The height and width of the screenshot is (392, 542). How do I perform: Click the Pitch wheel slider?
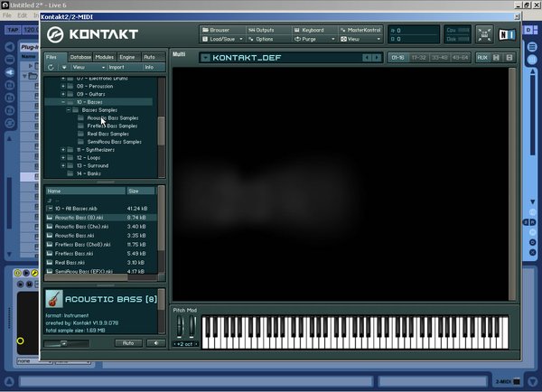pyautogui.click(x=180, y=327)
